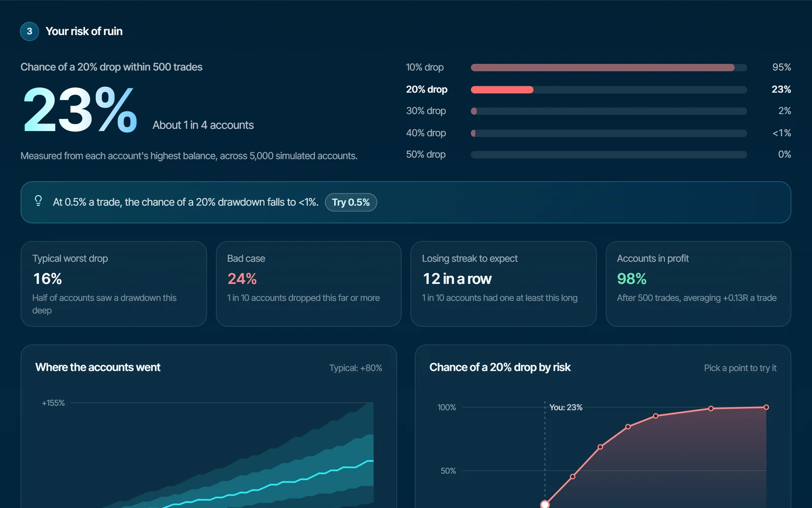812x508 pixels.
Task: Click the large 23% headline figure
Action: [80, 110]
